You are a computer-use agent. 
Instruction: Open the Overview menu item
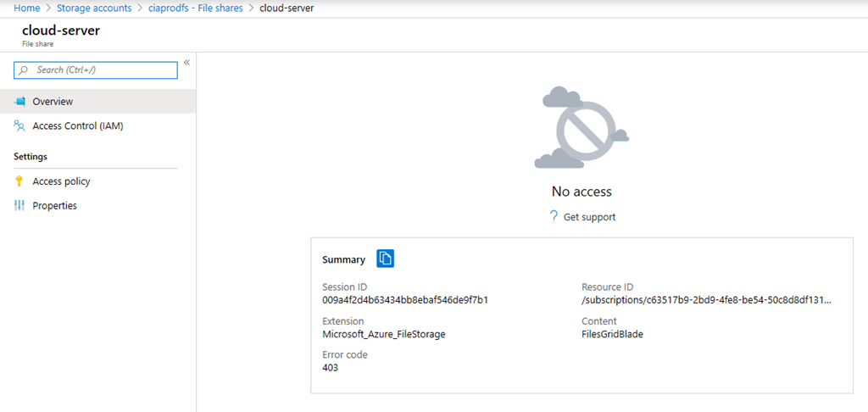coord(53,102)
